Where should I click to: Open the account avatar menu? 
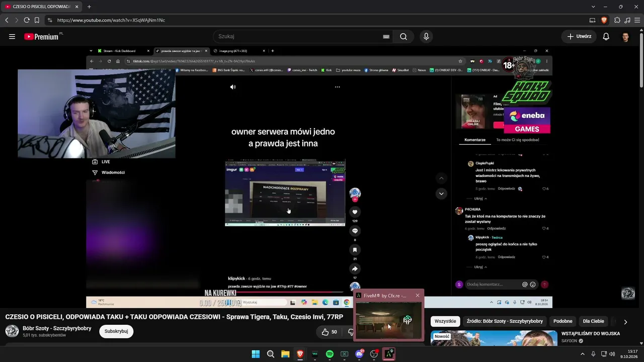click(625, 37)
